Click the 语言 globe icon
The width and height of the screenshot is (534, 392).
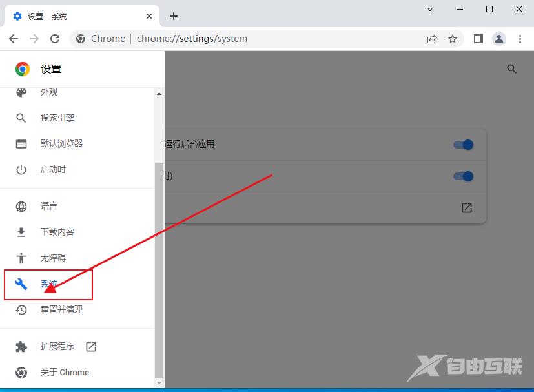click(x=20, y=205)
